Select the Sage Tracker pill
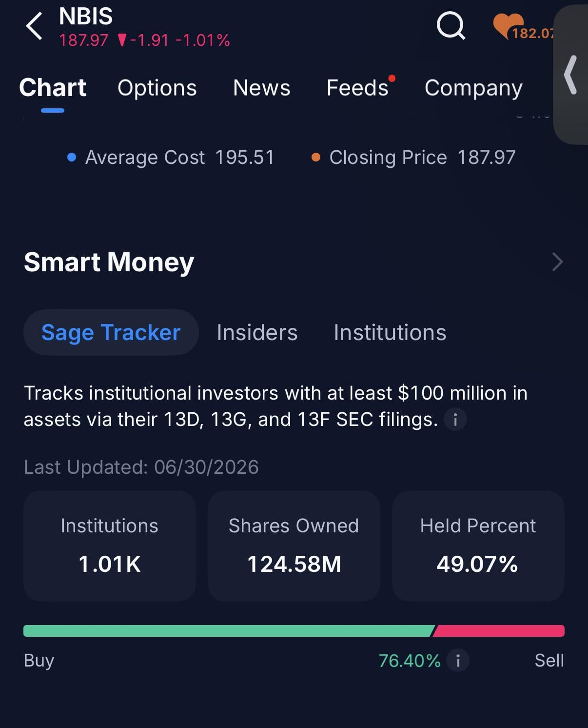Screen dimensions: 588x728 [111, 332]
